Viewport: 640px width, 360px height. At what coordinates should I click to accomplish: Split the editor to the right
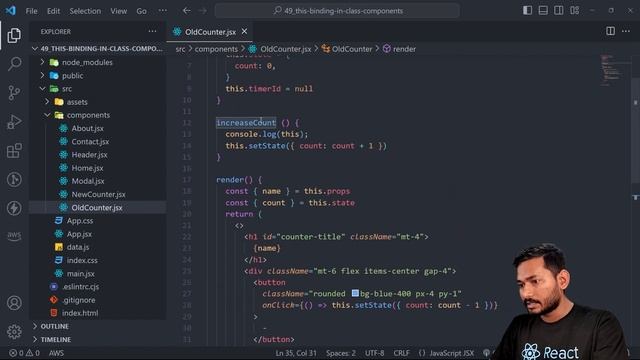pos(610,31)
